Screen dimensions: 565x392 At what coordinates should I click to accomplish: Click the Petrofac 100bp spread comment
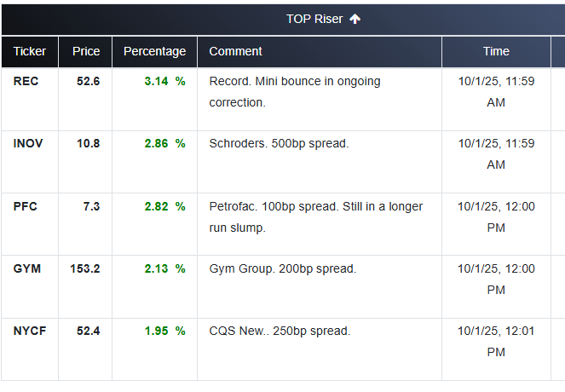point(315,217)
